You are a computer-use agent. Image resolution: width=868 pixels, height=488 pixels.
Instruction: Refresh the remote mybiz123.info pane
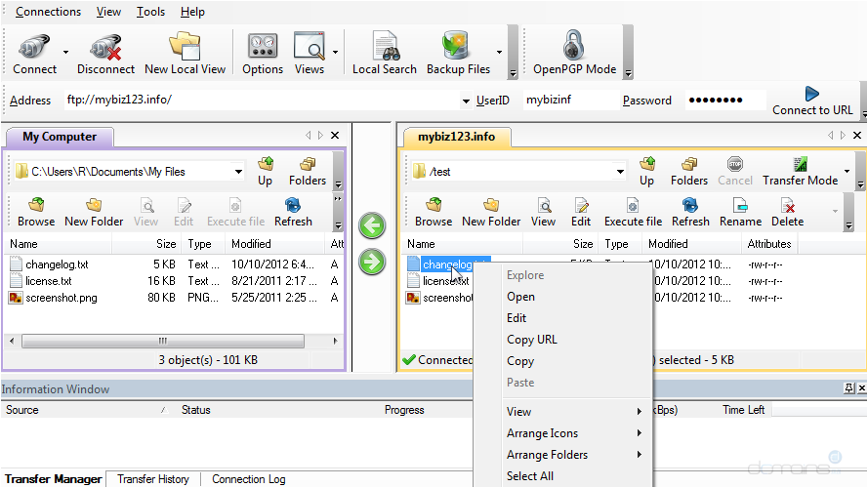coord(690,211)
